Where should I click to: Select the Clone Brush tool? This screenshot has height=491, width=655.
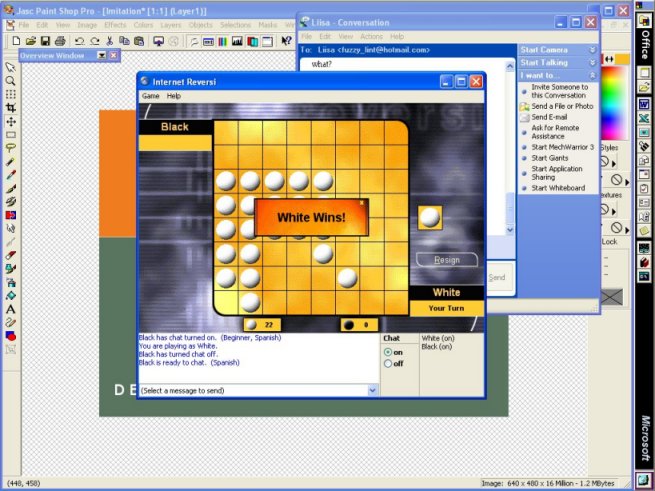pos(10,201)
